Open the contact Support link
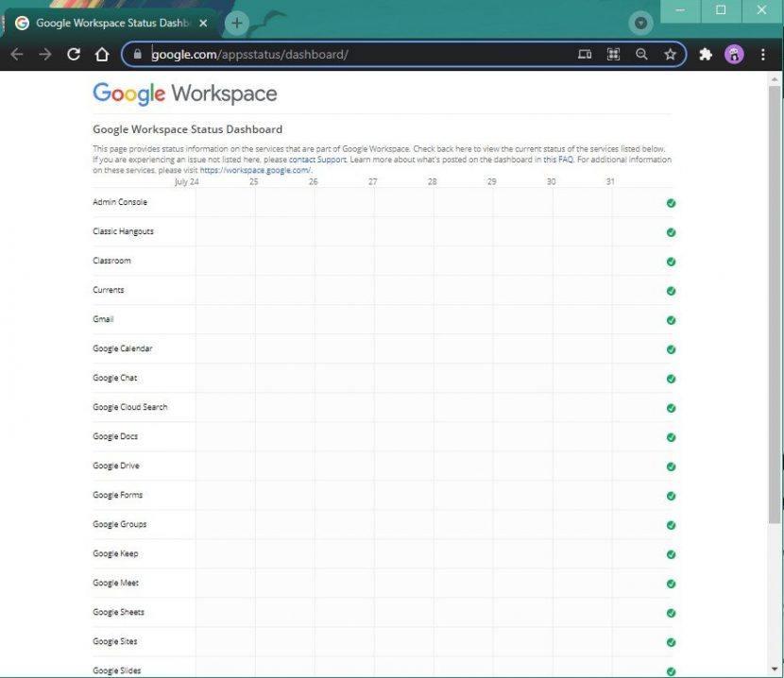Viewport: 784px width, 678px height. (317, 160)
